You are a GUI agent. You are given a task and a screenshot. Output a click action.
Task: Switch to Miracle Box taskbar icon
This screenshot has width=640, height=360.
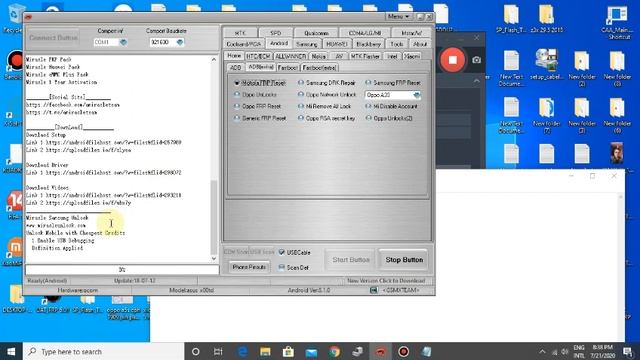pyautogui.click(x=380, y=351)
